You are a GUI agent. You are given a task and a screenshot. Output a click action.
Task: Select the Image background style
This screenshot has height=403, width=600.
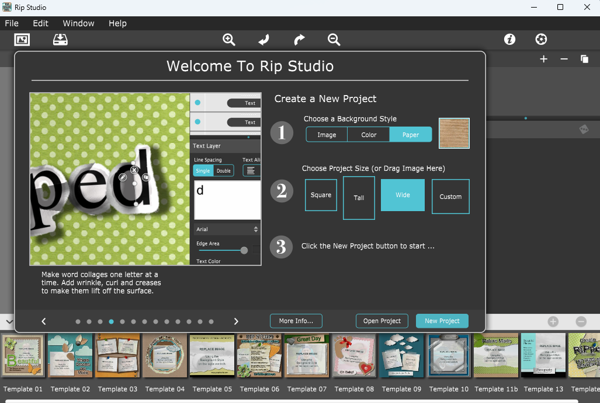326,134
